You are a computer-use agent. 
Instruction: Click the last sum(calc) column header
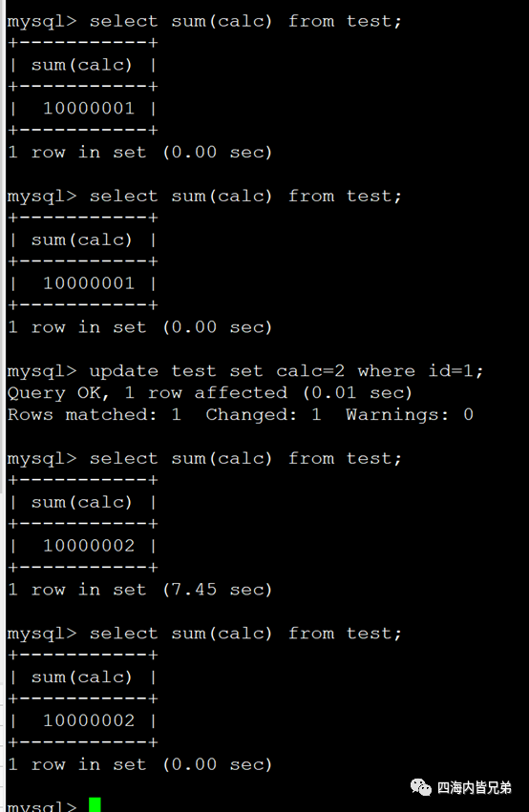(82, 677)
